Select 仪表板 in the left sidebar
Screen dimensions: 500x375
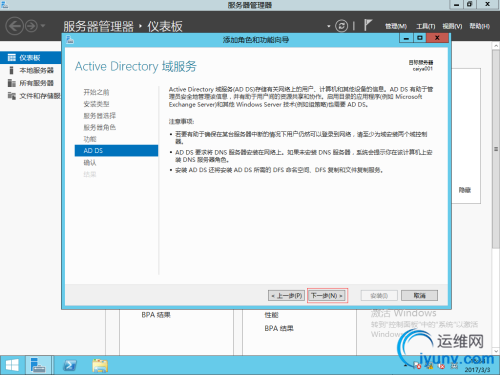[x=31, y=58]
